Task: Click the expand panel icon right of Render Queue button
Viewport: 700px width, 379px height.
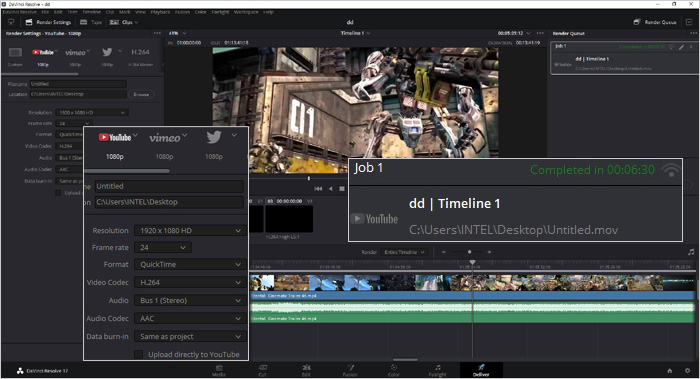Action: tap(689, 22)
